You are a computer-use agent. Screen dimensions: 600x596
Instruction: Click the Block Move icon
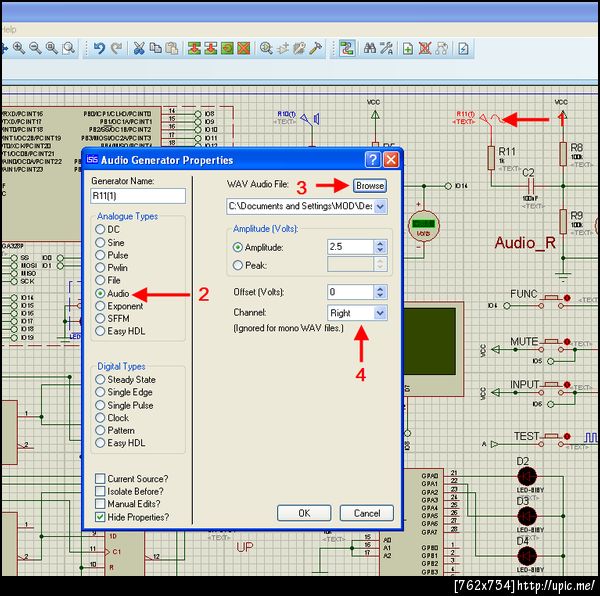point(211,48)
